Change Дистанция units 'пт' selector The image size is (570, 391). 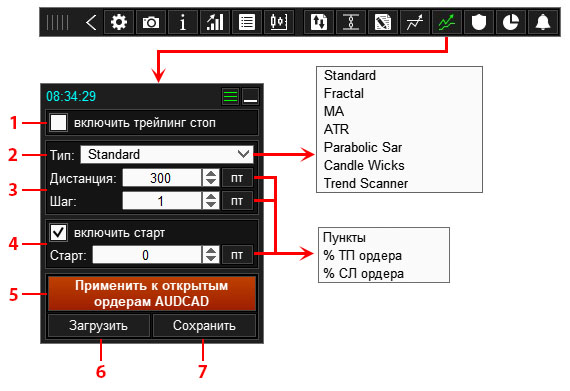(237, 178)
